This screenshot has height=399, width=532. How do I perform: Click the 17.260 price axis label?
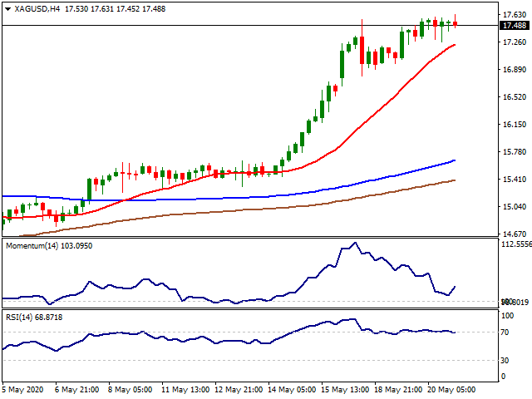tap(515, 42)
